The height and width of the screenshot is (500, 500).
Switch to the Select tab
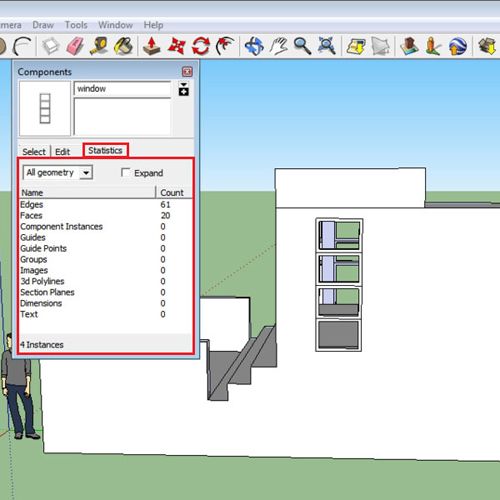[x=34, y=152]
